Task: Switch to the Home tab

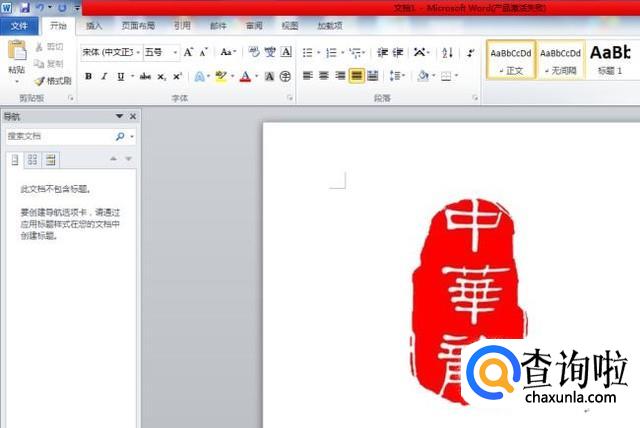Action: pyautogui.click(x=58, y=26)
